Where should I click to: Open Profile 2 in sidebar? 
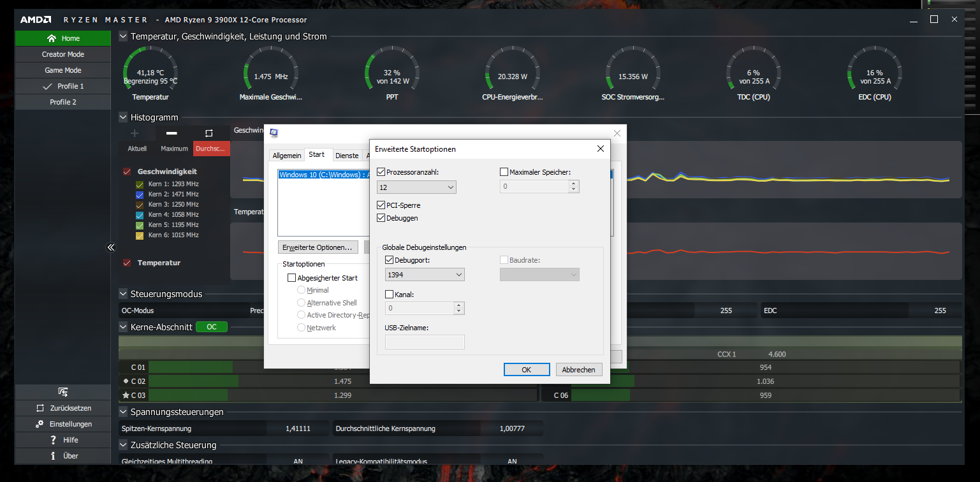[62, 102]
